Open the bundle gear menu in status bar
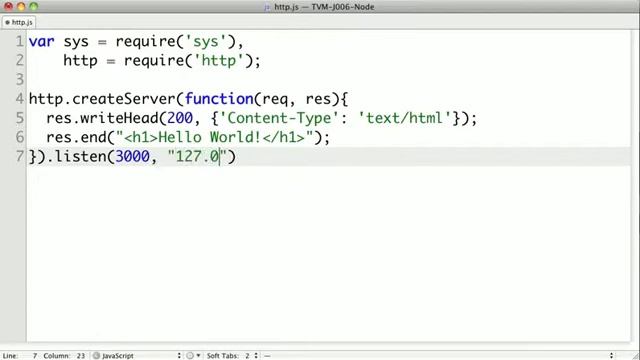This screenshot has height=360, width=640. tap(193, 356)
